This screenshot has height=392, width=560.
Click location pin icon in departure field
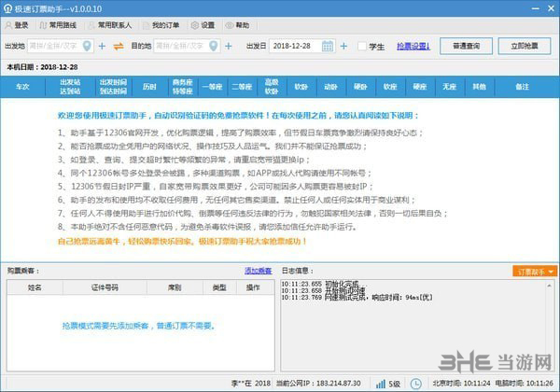(87, 46)
